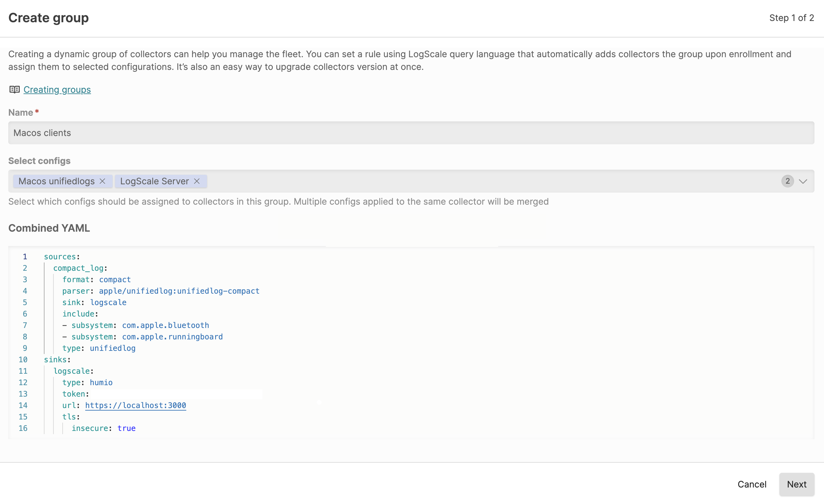Click the com.apple.bluetooth subsystem entry
The image size is (824, 504).
pos(165,325)
